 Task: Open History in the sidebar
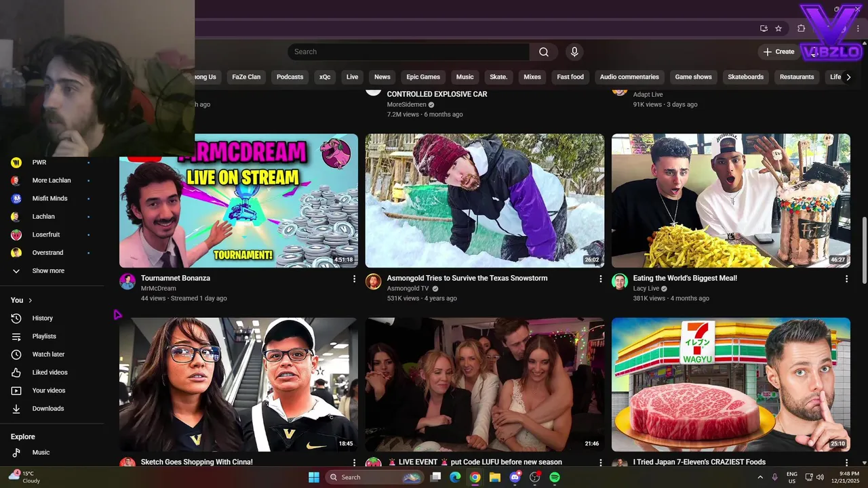52,318
